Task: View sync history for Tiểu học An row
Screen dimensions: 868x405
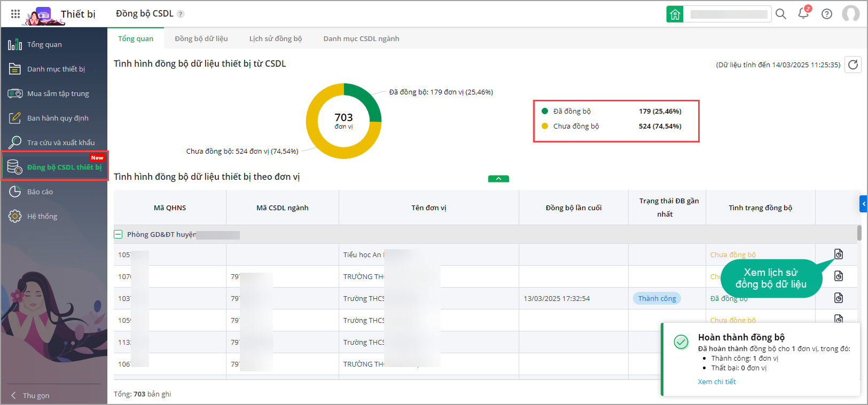Action: (x=839, y=254)
